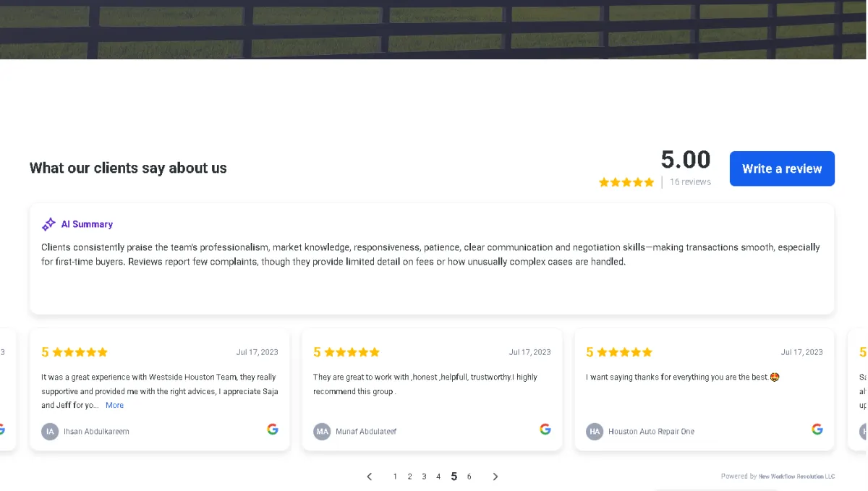Go to previous reviews page arrow

point(370,477)
